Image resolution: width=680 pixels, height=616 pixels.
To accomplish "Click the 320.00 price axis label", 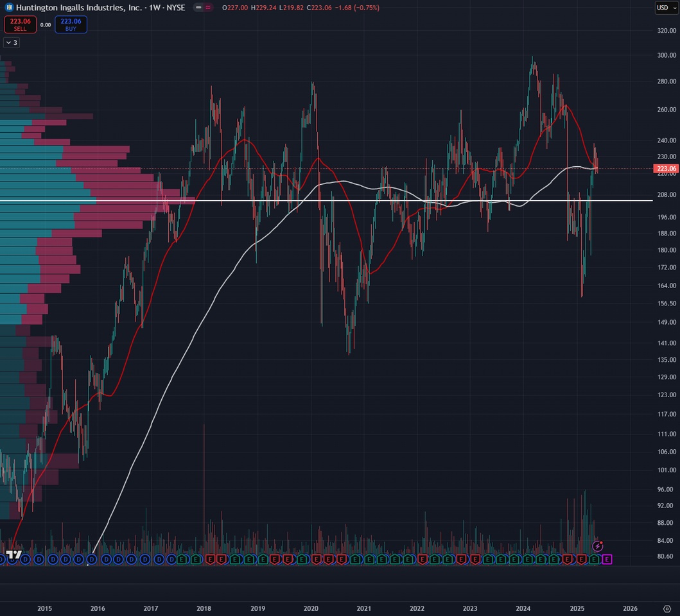I will 667,31.
